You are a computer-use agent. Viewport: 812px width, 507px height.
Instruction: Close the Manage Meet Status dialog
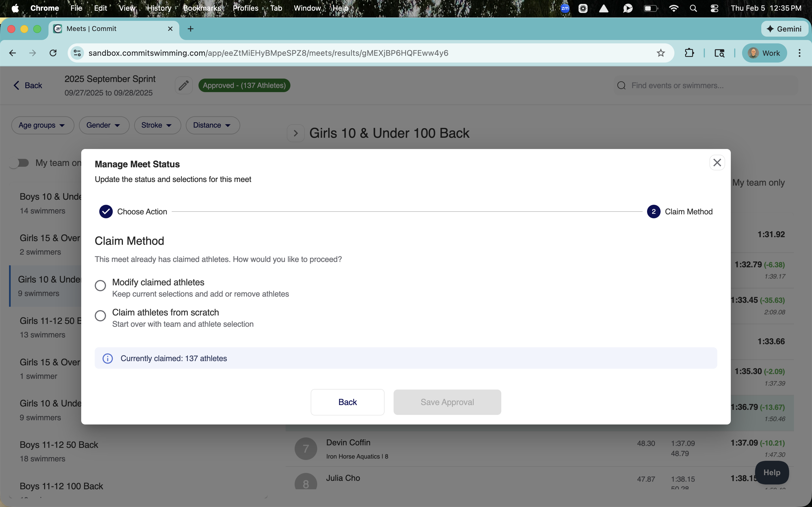click(717, 163)
